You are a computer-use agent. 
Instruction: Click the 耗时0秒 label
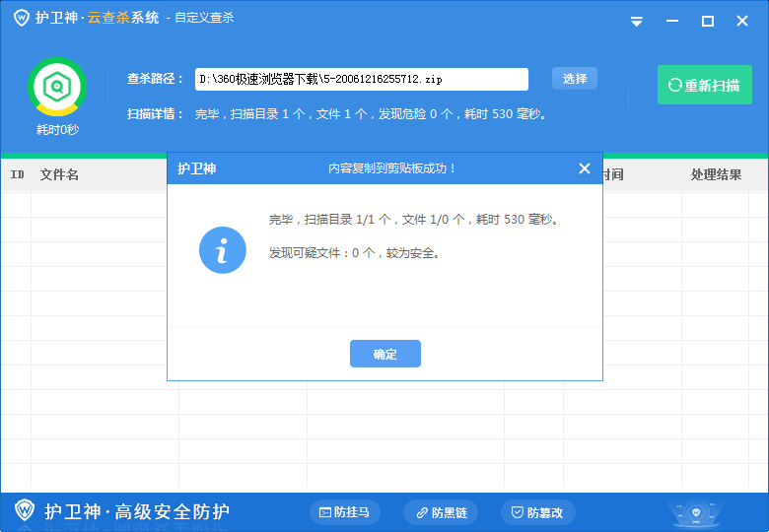pos(57,130)
